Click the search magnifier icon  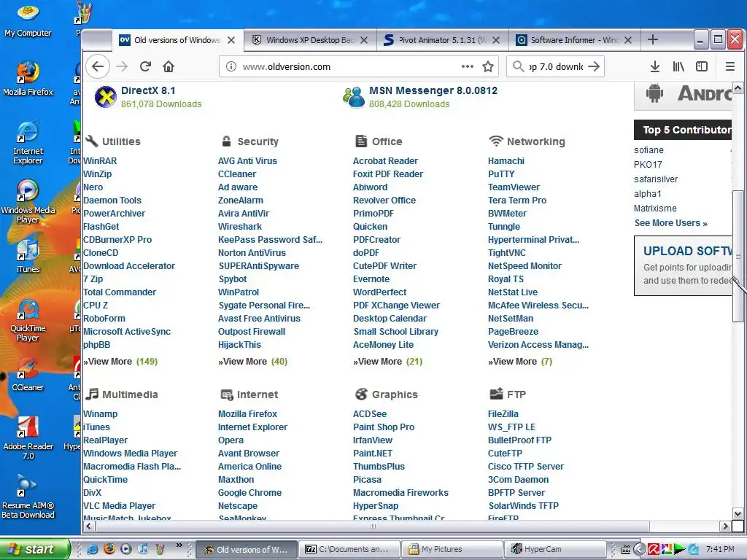click(x=519, y=66)
